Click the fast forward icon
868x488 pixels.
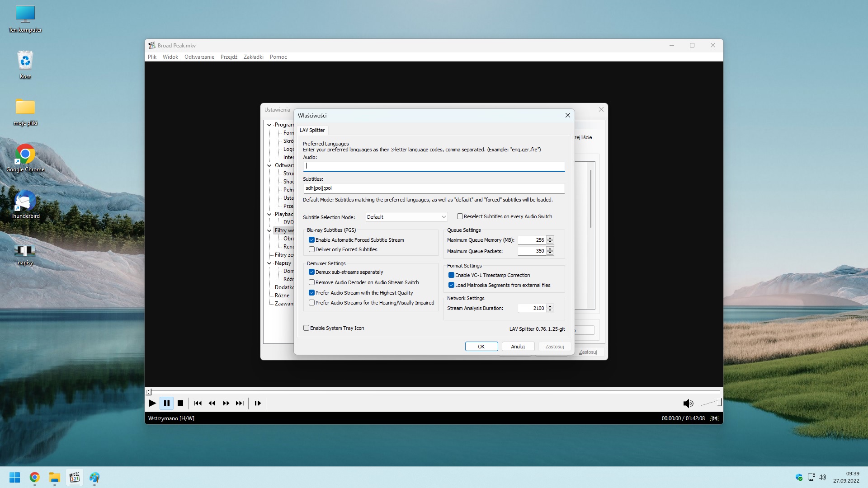tap(226, 403)
